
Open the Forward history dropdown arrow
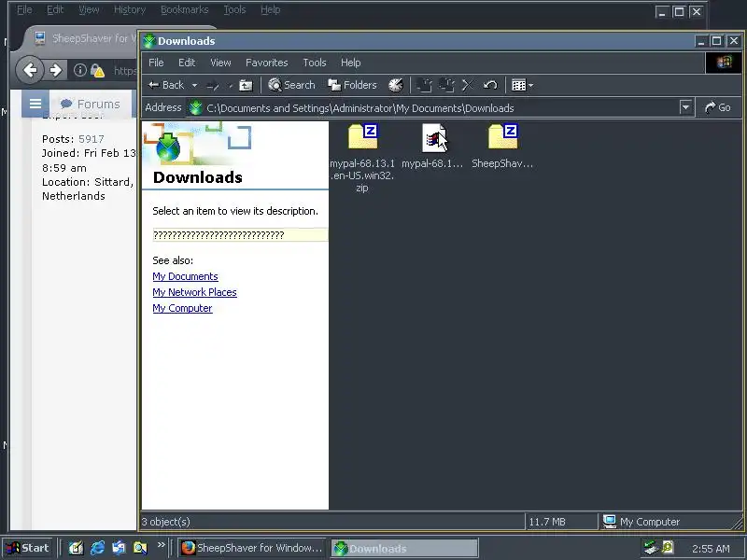pos(230,86)
